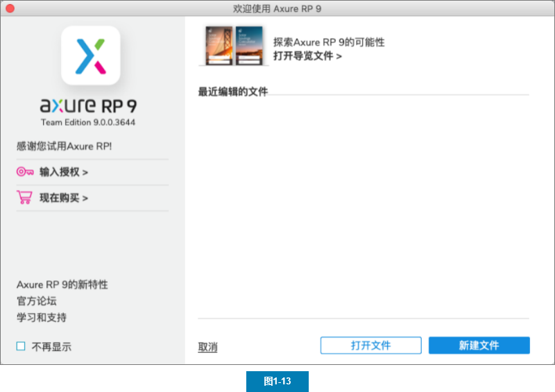
Task: Click the pink shopping cart icon
Action: click(24, 197)
